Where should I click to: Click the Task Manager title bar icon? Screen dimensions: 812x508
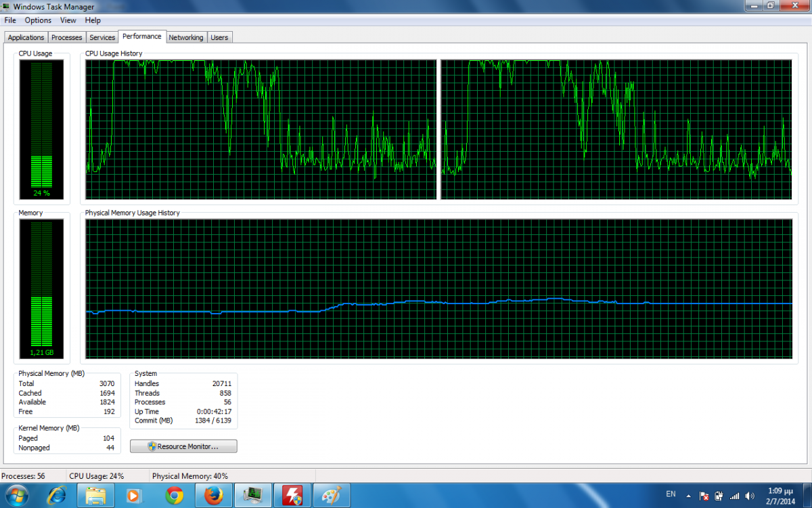(7, 7)
